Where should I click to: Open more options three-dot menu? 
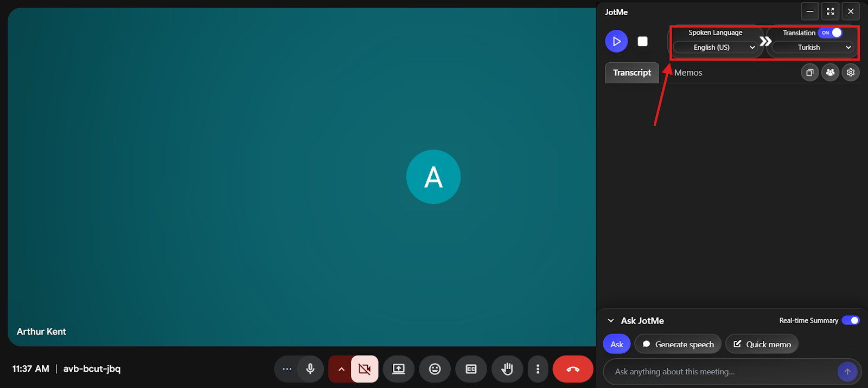tap(538, 369)
